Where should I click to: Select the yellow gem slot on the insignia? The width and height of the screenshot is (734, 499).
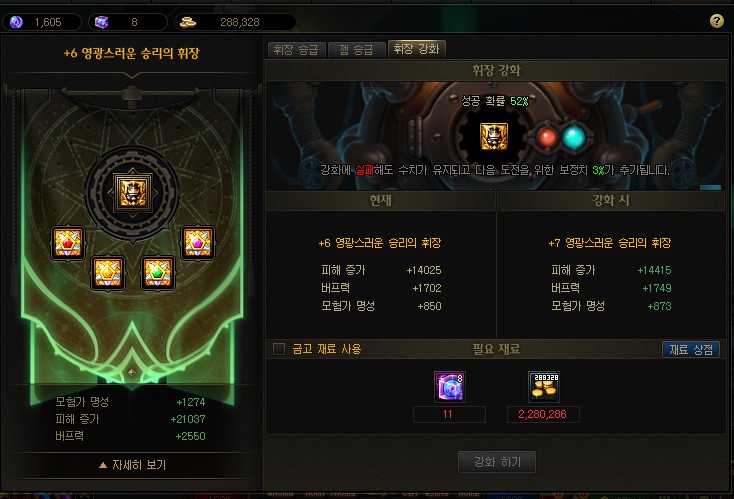[108, 272]
